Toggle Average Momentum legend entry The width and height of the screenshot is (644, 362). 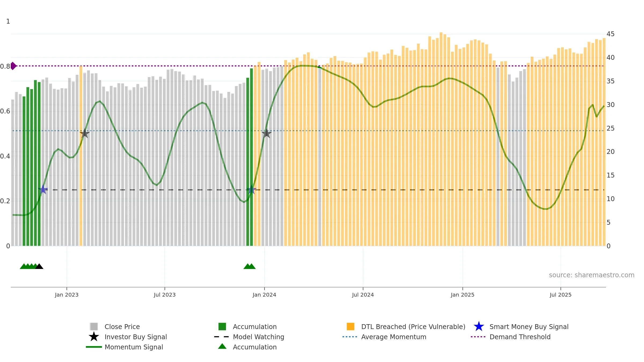point(393,337)
